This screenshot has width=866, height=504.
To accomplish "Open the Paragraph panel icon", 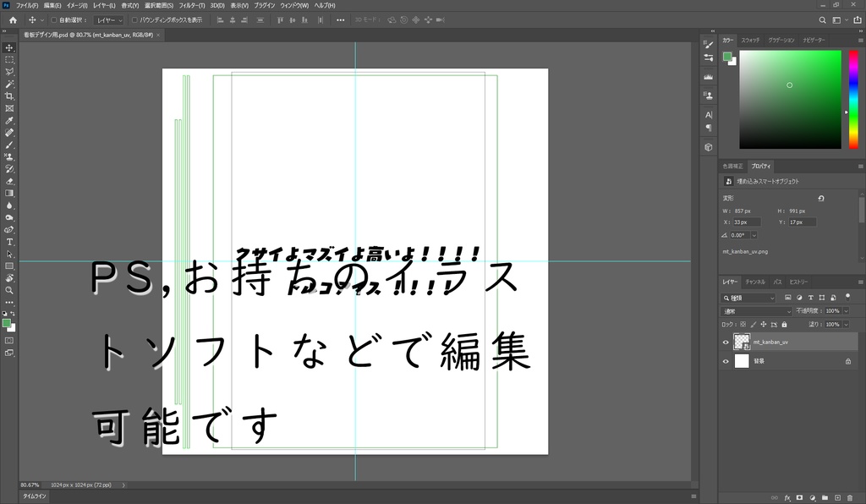I will pyautogui.click(x=709, y=128).
